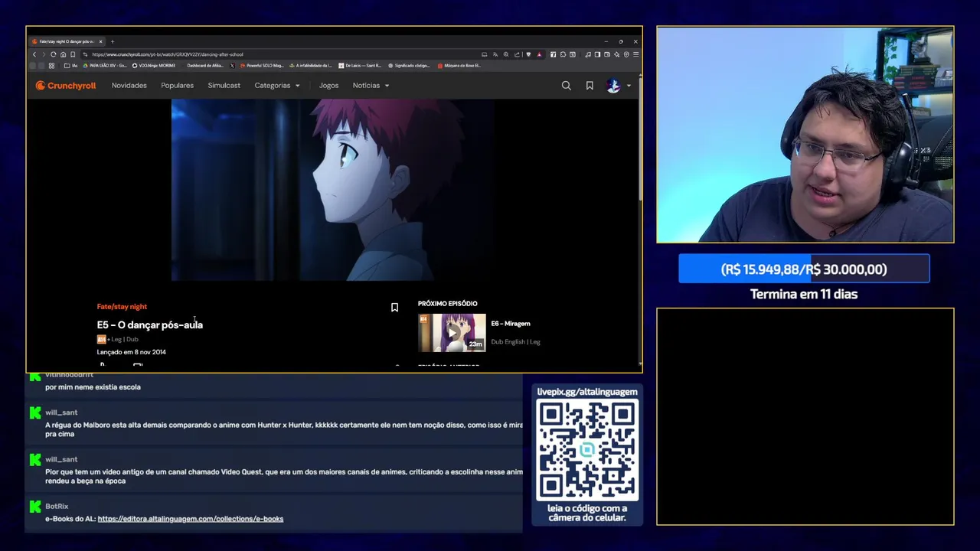This screenshot has height=551, width=980.
Task: Share this page from the address bar
Action: pyautogui.click(x=517, y=54)
